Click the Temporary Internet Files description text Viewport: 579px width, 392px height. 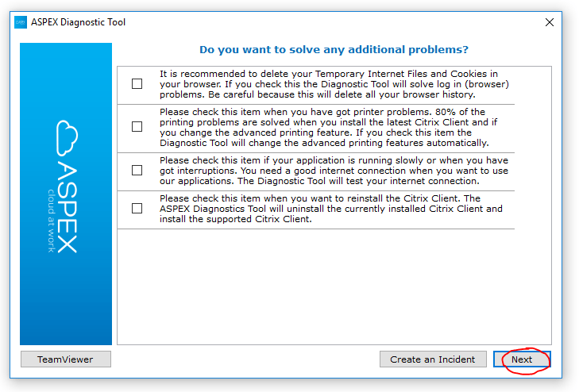coord(334,84)
